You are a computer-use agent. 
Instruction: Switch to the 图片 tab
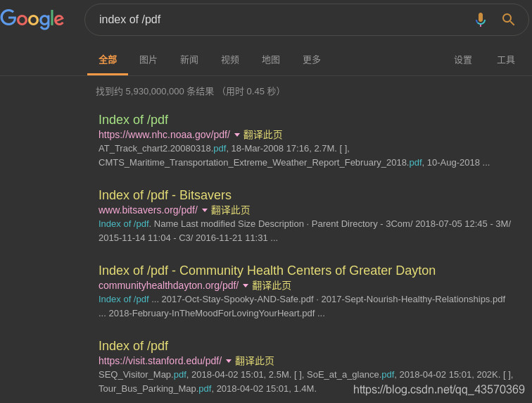click(148, 60)
